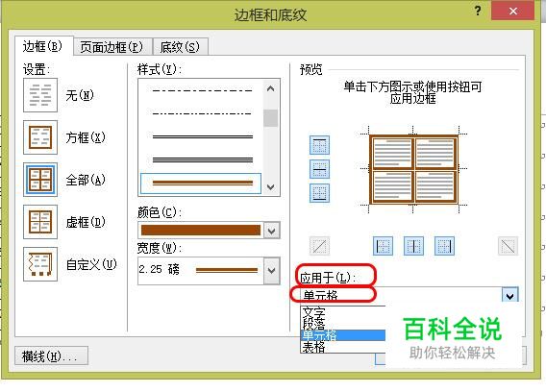Screen dimensions: 546x392
Task: Click the help question mark button
Action: (x=478, y=12)
